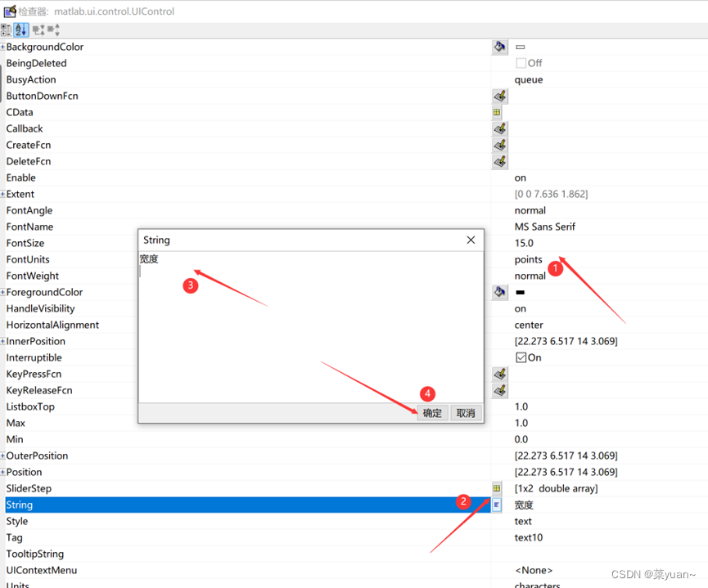Close the String dialog window

pos(471,240)
